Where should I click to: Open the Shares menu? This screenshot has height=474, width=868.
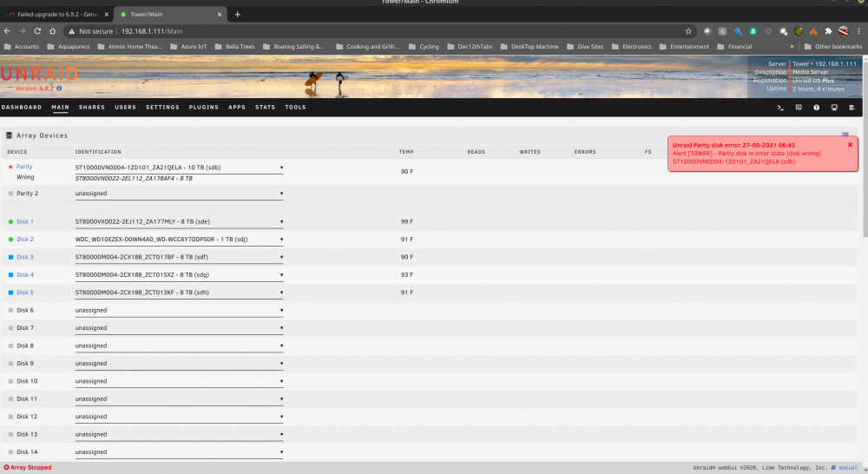92,108
